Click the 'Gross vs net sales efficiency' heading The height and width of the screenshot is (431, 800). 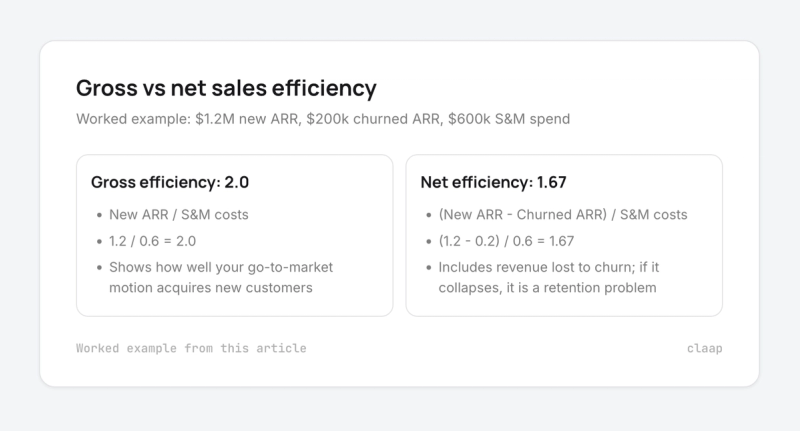point(226,88)
